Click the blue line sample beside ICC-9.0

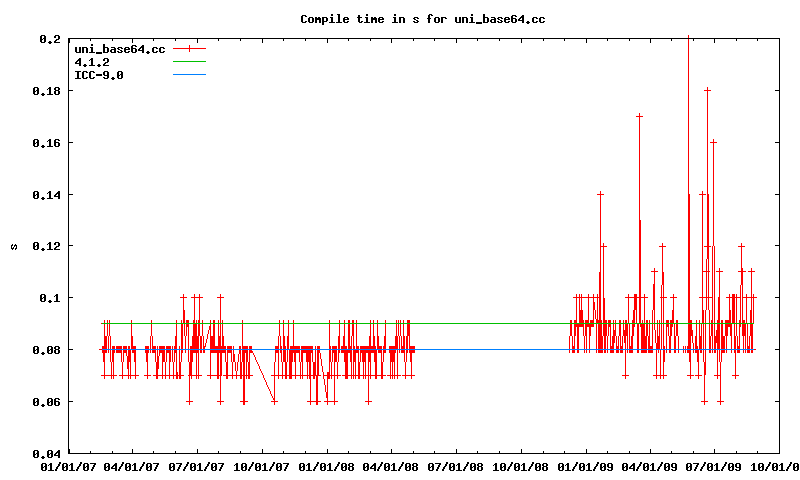(x=189, y=75)
